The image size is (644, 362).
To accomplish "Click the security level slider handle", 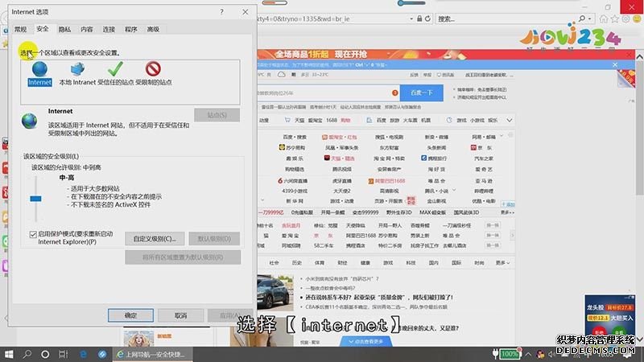I will (35, 199).
